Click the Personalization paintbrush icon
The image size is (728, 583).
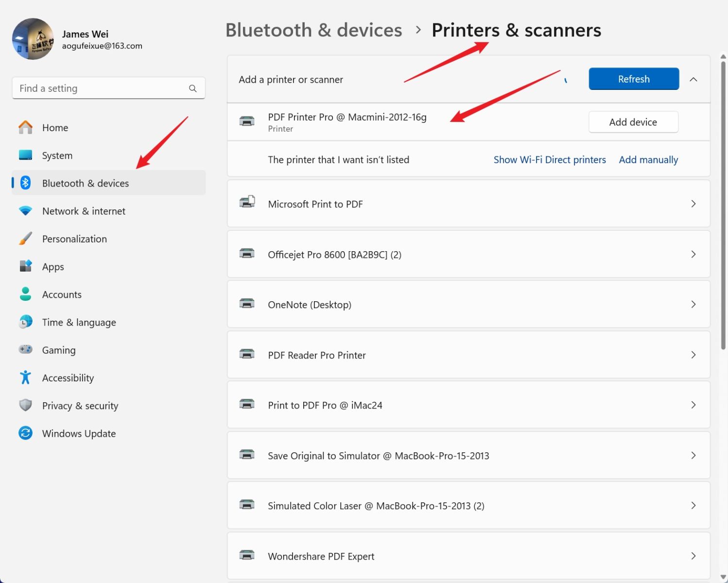point(25,239)
